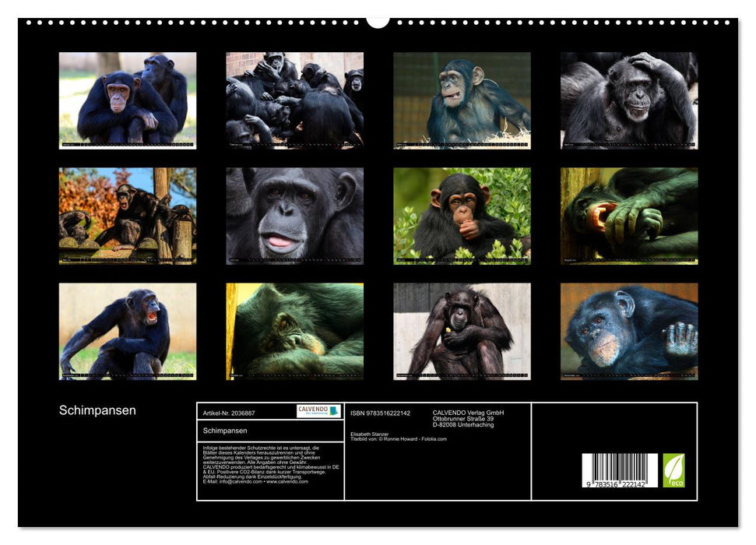Select the Elisabeth Stanzer author credit

tap(370, 434)
